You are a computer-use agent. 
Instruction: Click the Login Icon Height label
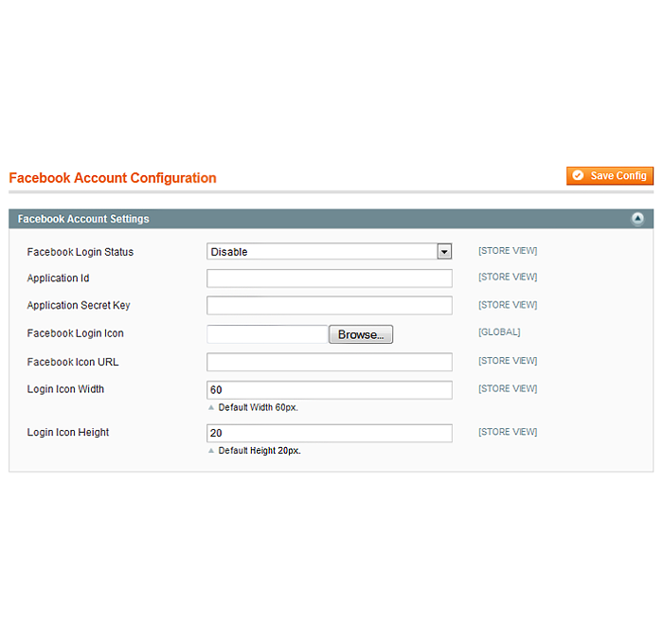click(x=68, y=432)
